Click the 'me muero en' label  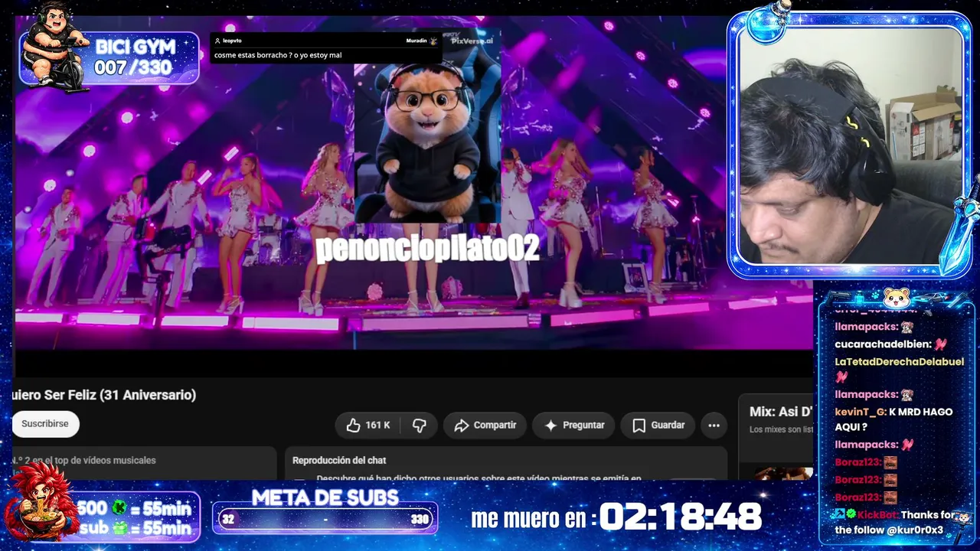[x=534, y=519]
